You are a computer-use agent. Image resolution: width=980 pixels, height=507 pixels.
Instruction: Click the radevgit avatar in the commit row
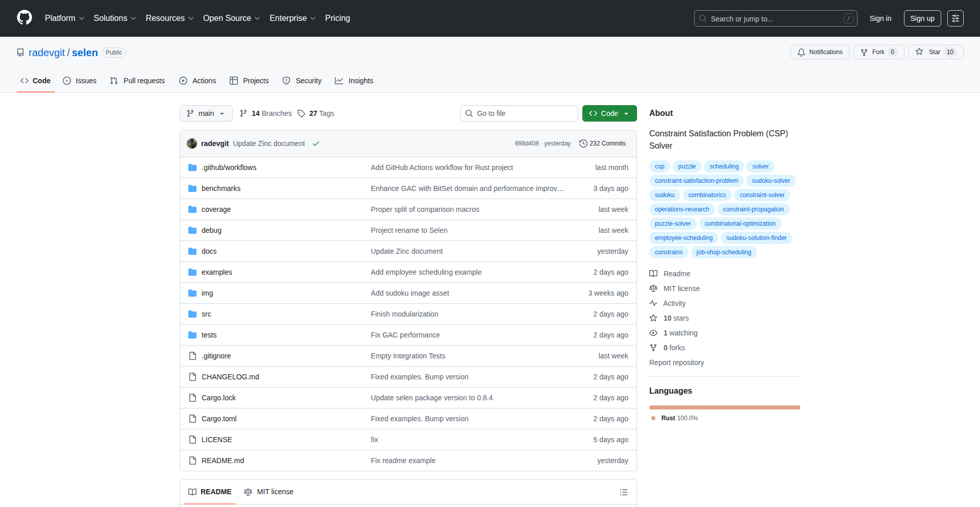coord(192,143)
